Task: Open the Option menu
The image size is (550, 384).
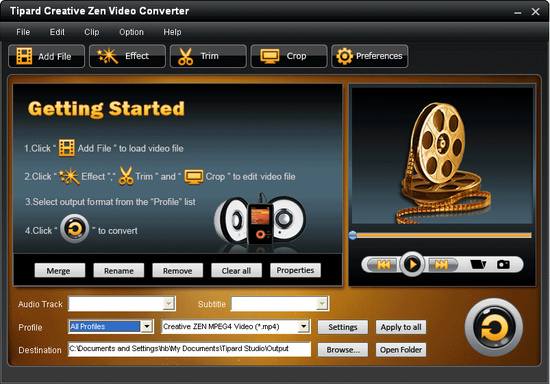Action: pyautogui.click(x=131, y=32)
